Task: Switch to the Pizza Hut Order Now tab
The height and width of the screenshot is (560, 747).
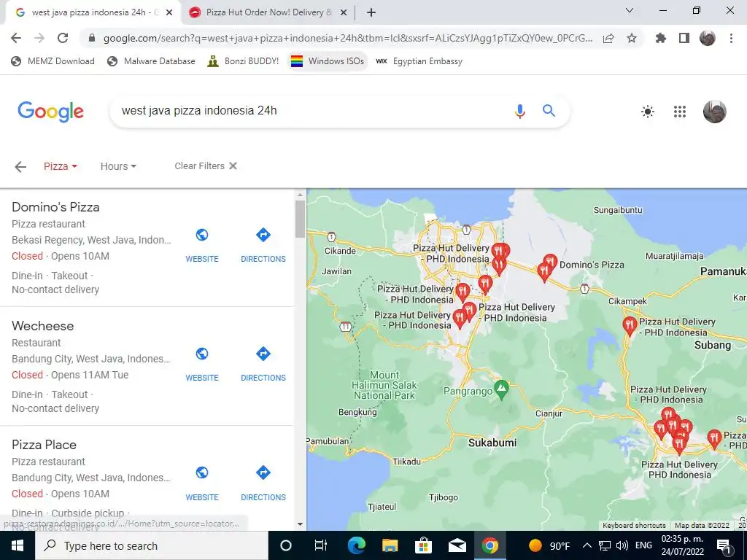Action: (269, 12)
